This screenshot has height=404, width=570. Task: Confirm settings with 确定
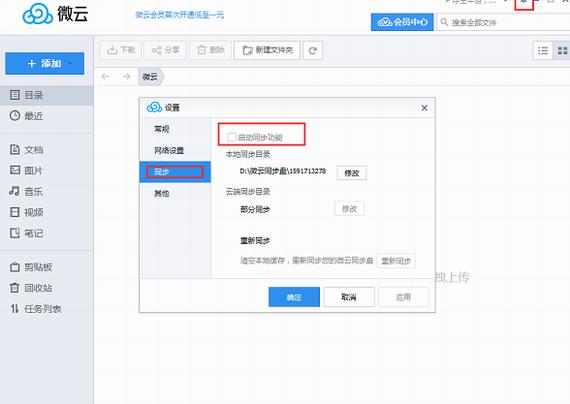(x=294, y=297)
